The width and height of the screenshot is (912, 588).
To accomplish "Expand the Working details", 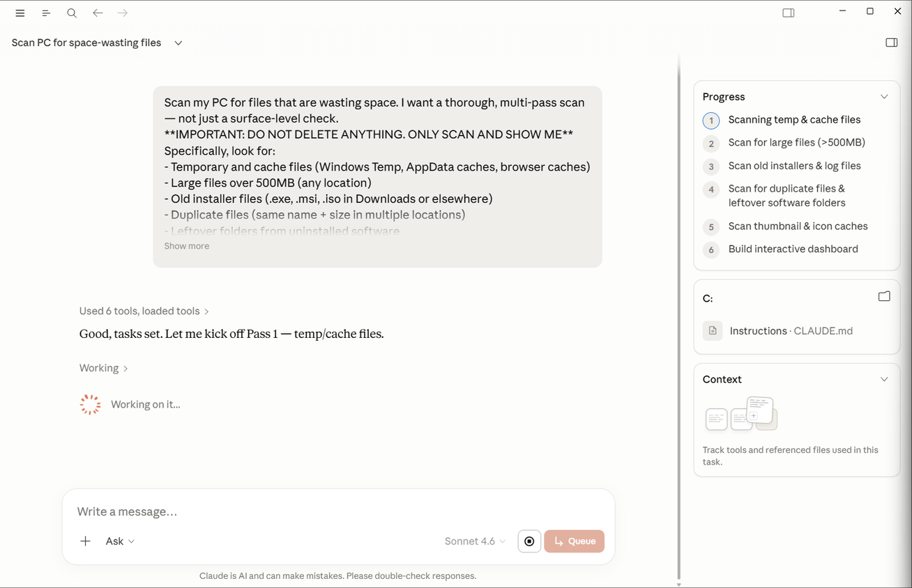I will click(104, 368).
